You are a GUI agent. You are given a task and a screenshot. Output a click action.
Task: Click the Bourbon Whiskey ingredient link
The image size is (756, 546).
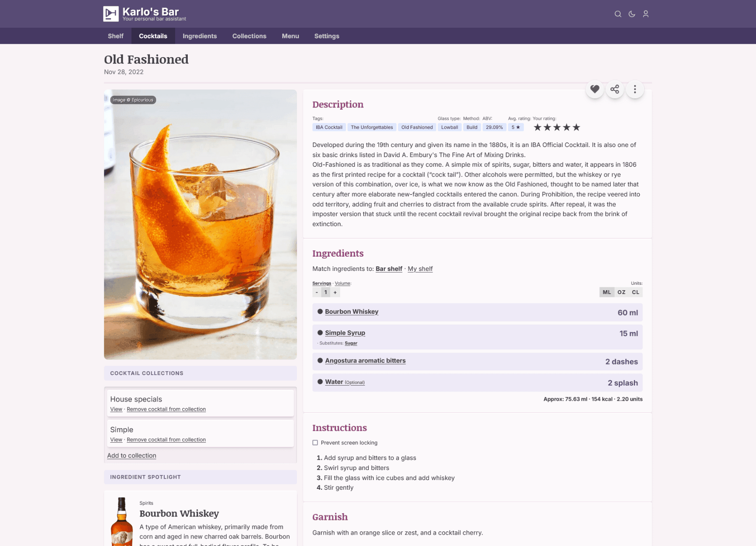(352, 312)
